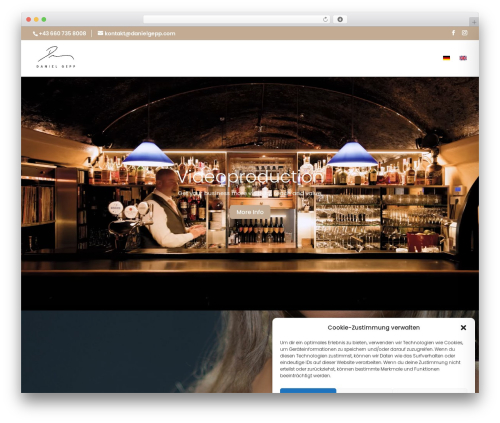Click the phone handset icon in top bar

[x=35, y=34]
